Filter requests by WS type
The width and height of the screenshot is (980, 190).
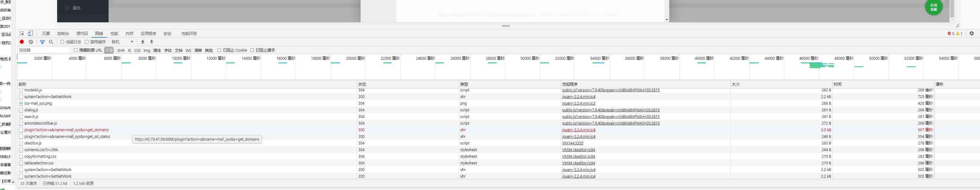click(x=188, y=50)
